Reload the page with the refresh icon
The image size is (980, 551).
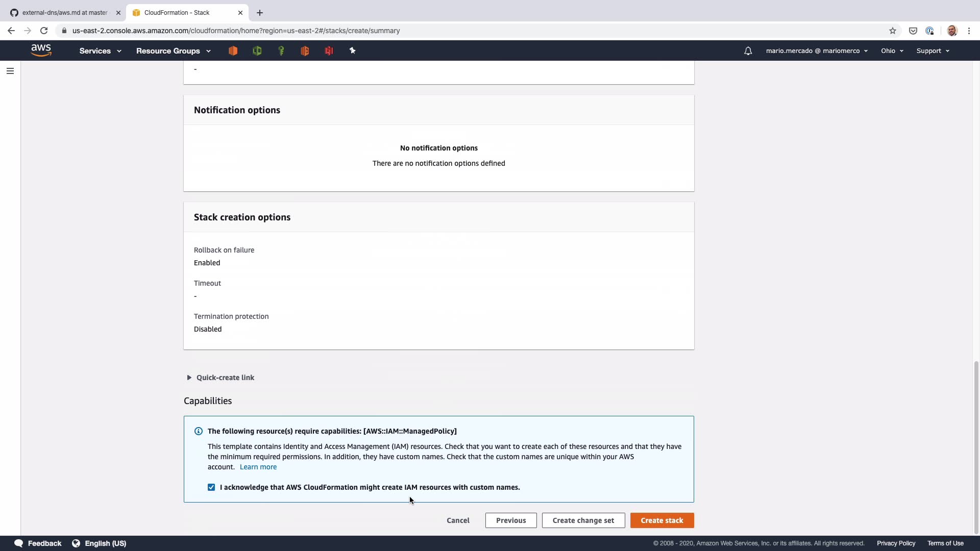click(44, 31)
